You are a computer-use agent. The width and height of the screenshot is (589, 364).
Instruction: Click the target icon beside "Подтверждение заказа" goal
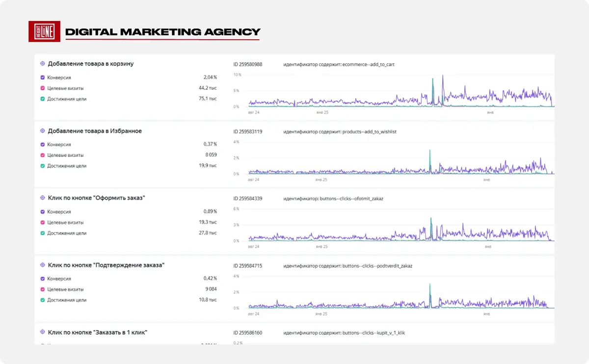tap(43, 265)
